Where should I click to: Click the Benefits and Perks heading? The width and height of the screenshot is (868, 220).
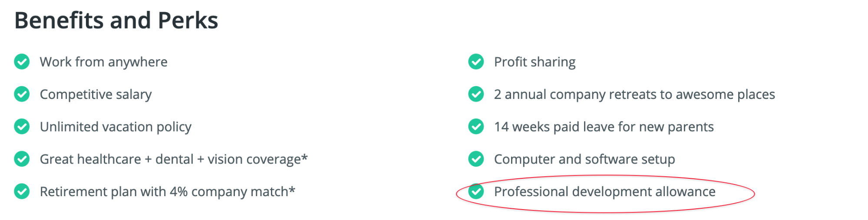click(116, 20)
